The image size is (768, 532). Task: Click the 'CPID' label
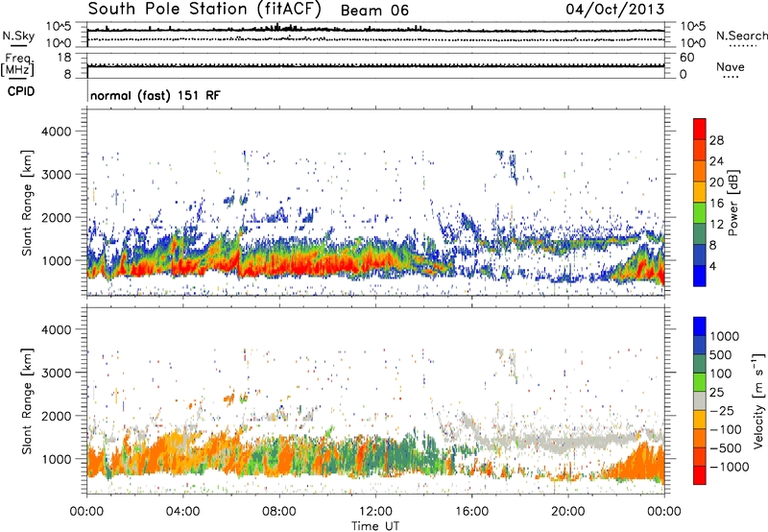pyautogui.click(x=21, y=91)
